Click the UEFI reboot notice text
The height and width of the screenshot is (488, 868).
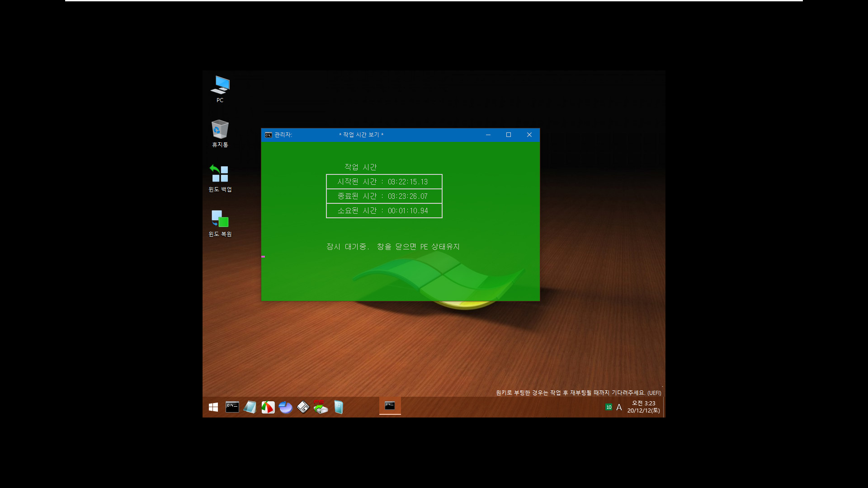pos(579,393)
